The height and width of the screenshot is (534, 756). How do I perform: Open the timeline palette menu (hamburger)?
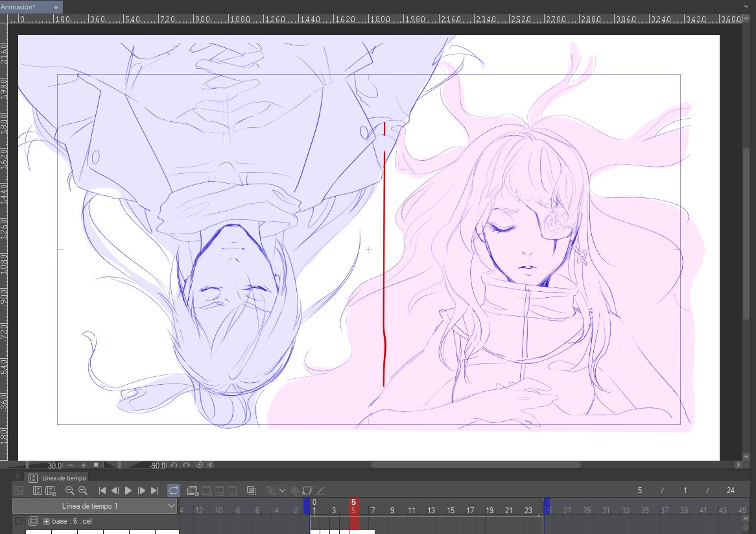(x=18, y=477)
